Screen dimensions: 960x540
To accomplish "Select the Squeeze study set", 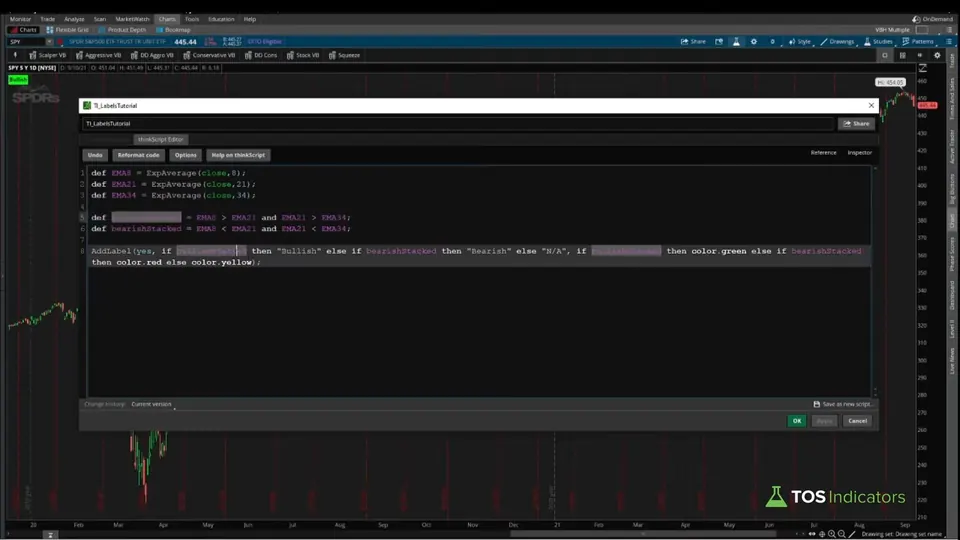I will [345, 55].
